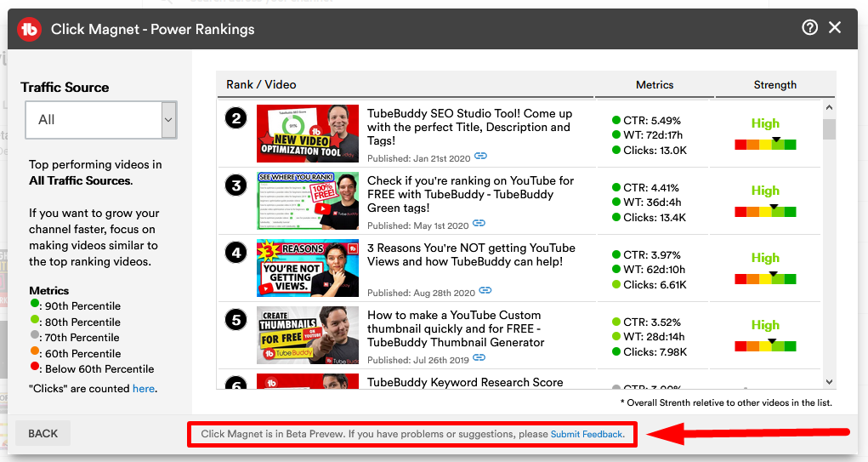The image size is (868, 462).
Task: Click How to make a YouTube Custom thumbnail title
Action: click(456, 328)
